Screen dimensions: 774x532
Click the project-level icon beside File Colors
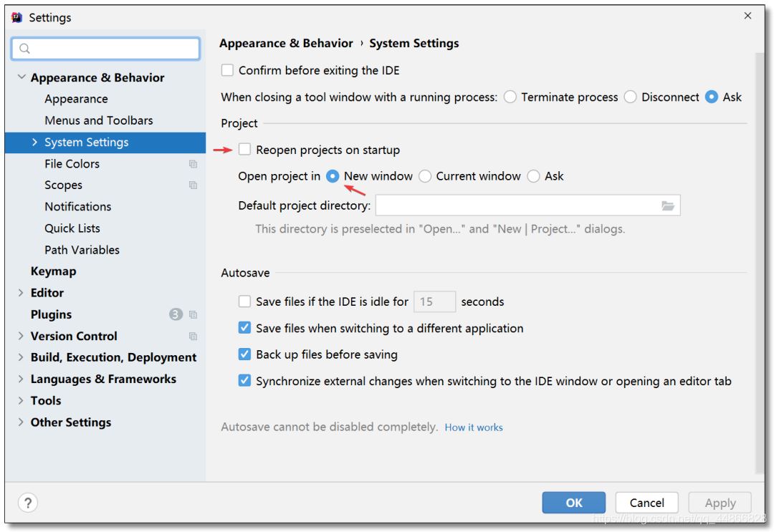click(193, 164)
